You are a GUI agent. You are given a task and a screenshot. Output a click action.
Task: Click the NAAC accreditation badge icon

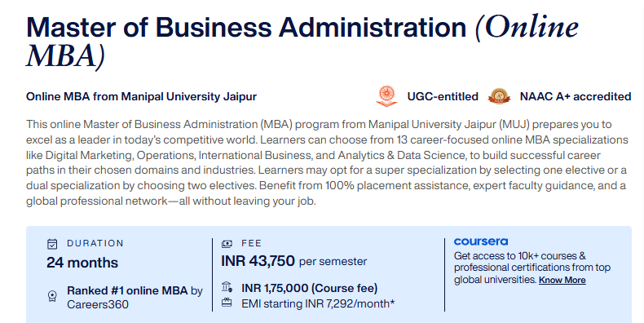tap(499, 96)
